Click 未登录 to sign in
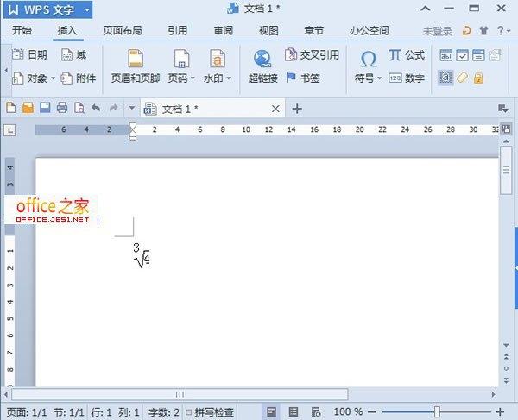The width and height of the screenshot is (518, 420). [437, 31]
